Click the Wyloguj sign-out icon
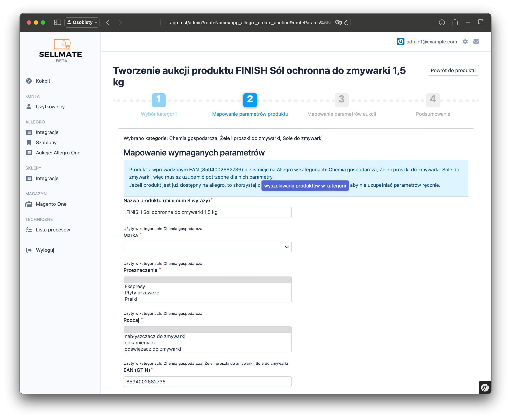This screenshot has height=420, width=511. point(29,250)
